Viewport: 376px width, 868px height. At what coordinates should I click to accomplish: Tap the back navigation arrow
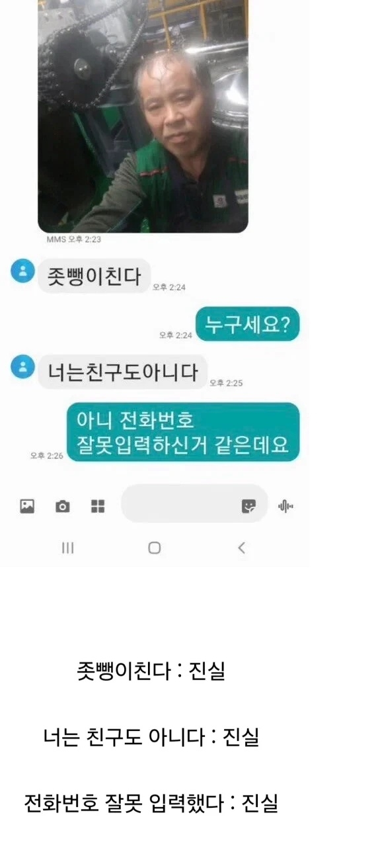tap(241, 548)
